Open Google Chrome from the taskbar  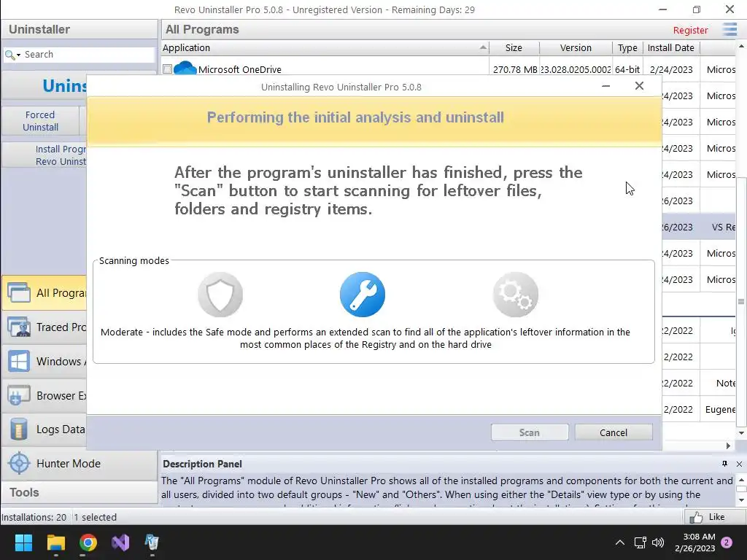(x=88, y=542)
